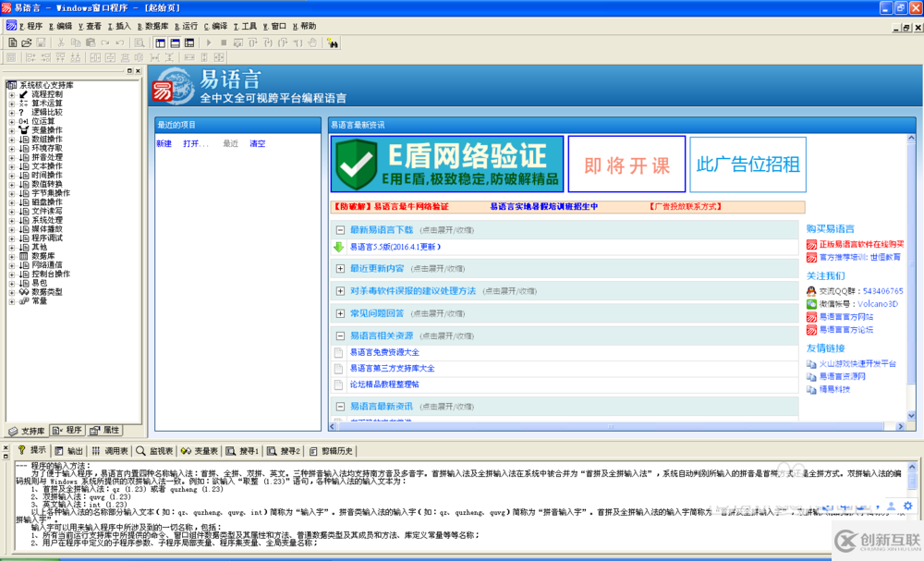Click the 即将开课 banner

(626, 165)
